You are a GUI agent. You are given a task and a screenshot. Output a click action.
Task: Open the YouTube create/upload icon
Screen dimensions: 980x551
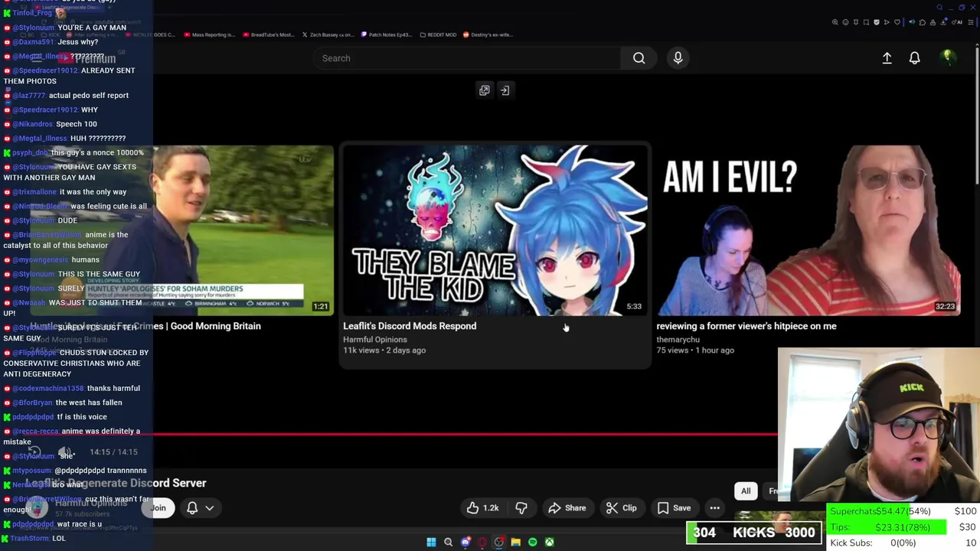887,58
